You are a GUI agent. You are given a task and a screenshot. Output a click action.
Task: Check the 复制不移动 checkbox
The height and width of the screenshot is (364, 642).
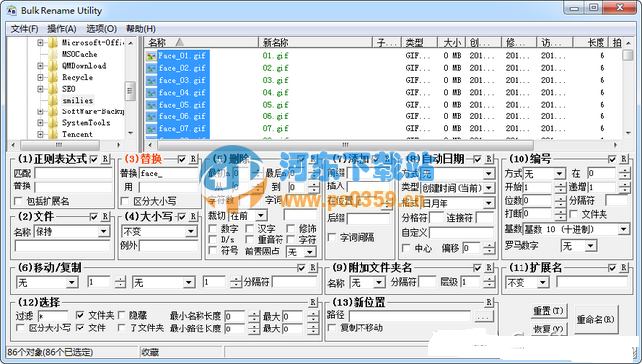tap(332, 328)
